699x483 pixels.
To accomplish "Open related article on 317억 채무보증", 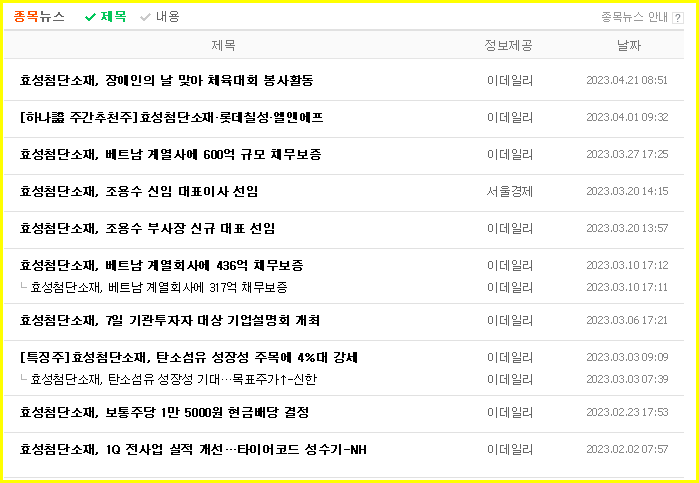I will tap(159, 287).
